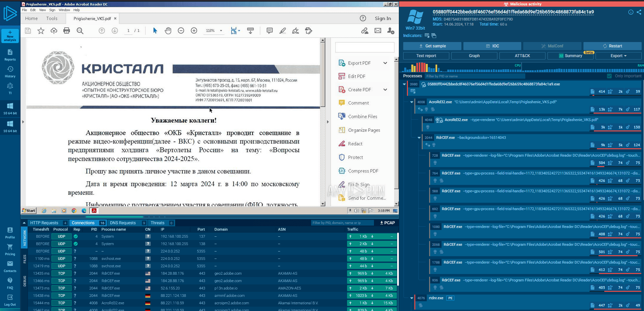Download the PCAP file
The width and height of the screenshot is (644, 311).
click(387, 223)
